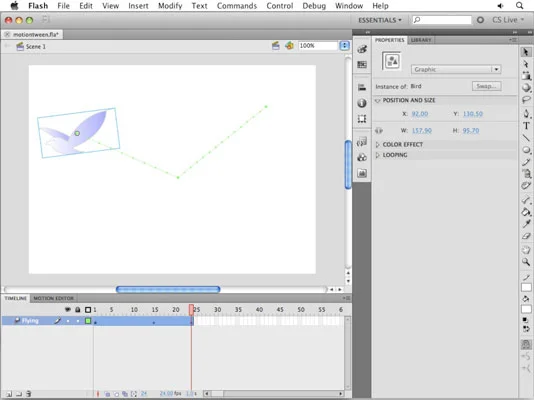Screen dimensions: 534x400
Task: Switch to the Library tab
Action: coord(421,40)
